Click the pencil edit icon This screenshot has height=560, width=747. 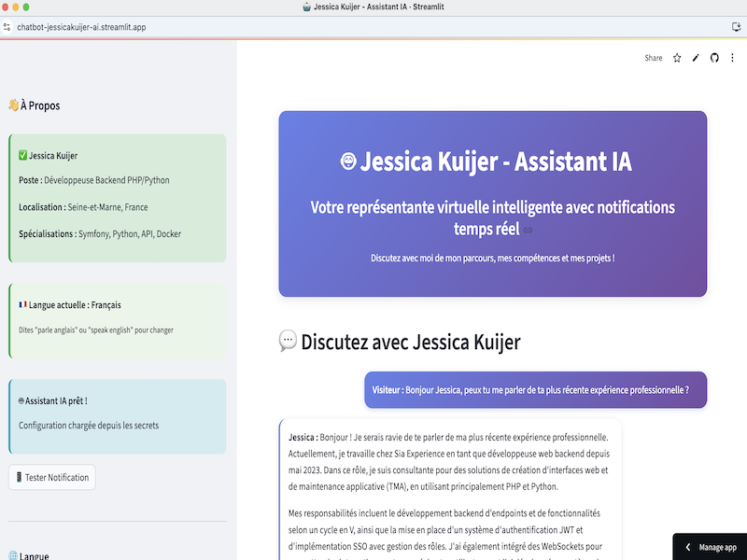pyautogui.click(x=696, y=58)
